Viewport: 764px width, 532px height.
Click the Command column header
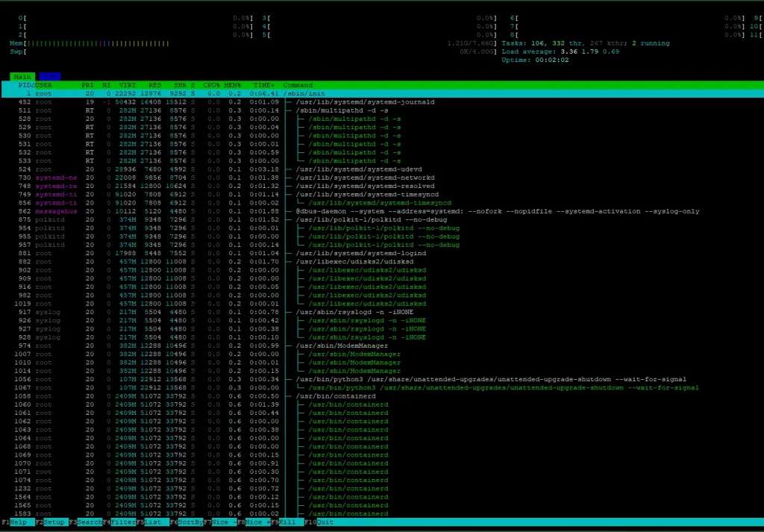pyautogui.click(x=298, y=85)
